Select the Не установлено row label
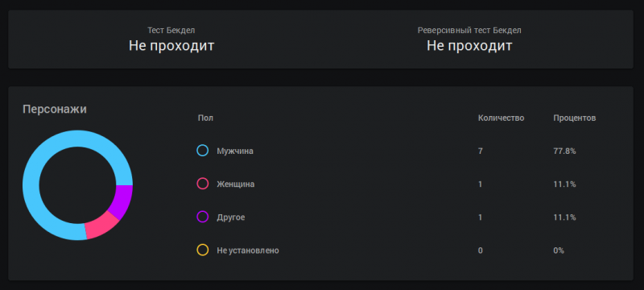This screenshot has height=290, width=644. pos(248,251)
